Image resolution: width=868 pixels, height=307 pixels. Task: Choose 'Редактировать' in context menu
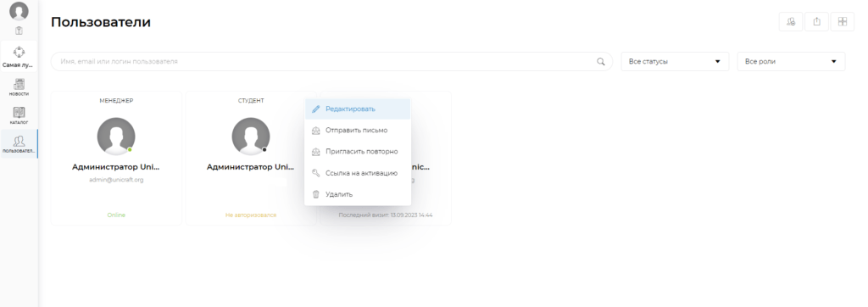(358, 109)
